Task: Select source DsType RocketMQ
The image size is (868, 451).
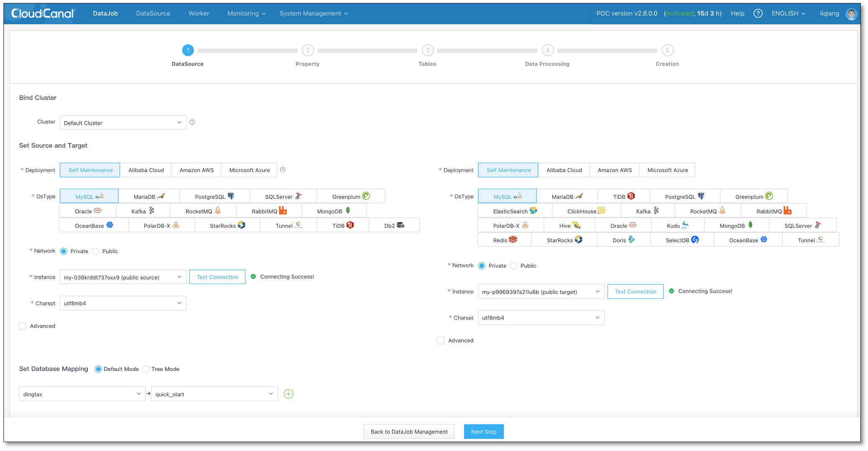Action: (x=203, y=211)
